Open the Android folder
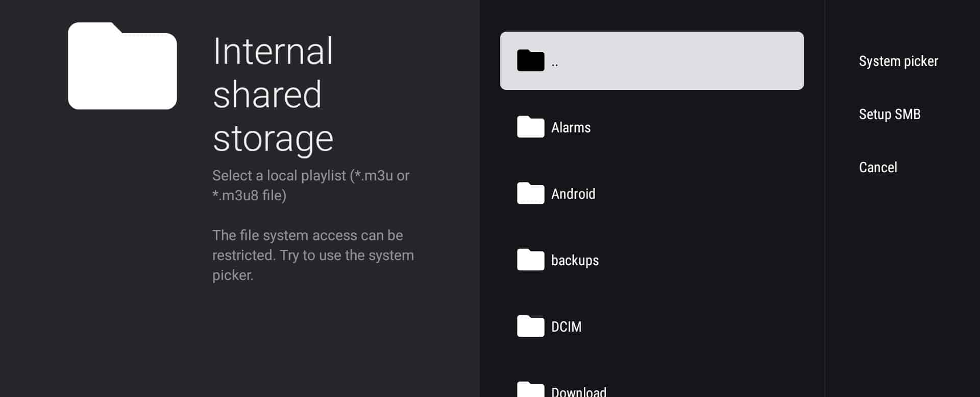Viewport: 980px width, 397px height. (x=652, y=194)
